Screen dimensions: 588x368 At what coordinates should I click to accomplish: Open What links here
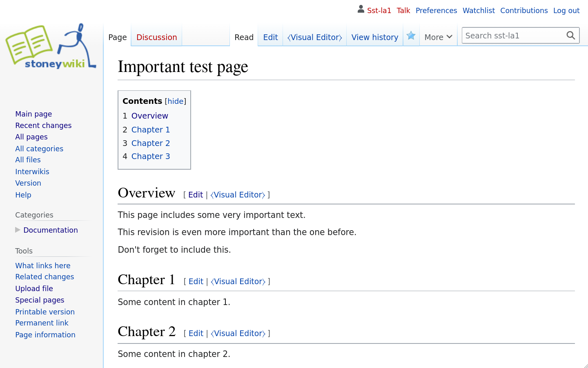pyautogui.click(x=43, y=266)
